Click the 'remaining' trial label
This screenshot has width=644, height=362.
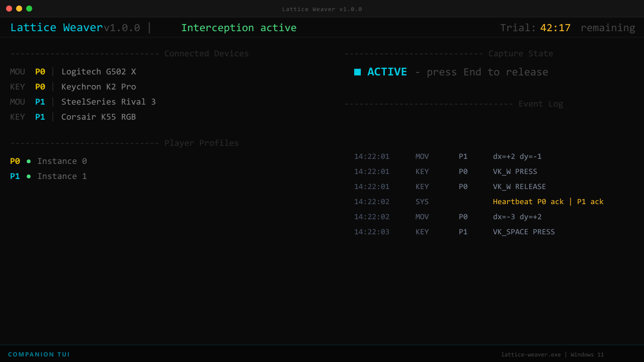[x=608, y=28]
